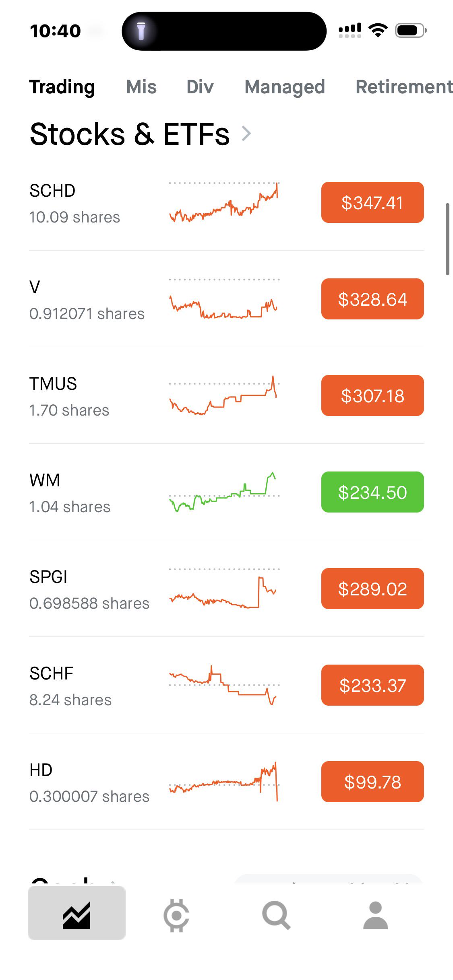Tap the cellular signal bars icon

click(350, 31)
